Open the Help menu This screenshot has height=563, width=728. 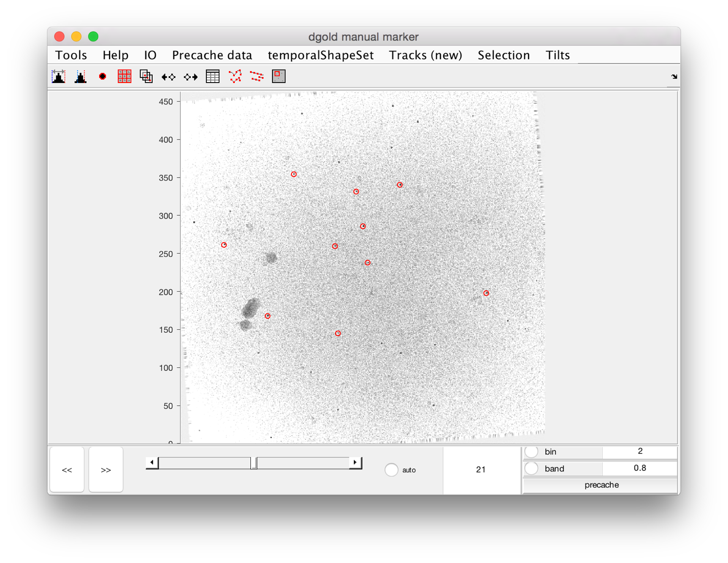click(116, 55)
